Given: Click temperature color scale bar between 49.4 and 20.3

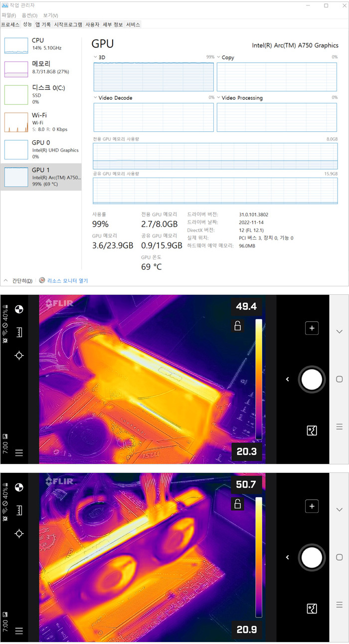Looking at the screenshot, I should pyautogui.click(x=258, y=379).
